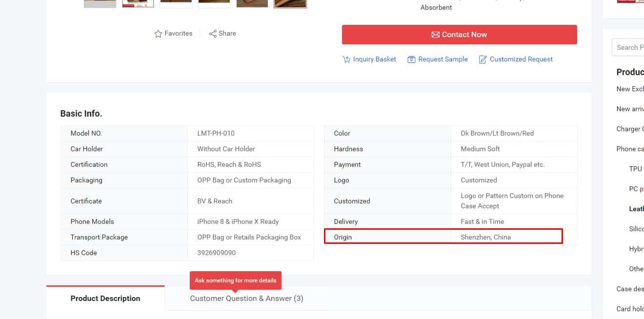Screen dimensions: 644x319
Task: Click the sidebar Search input field
Action: (628, 47)
